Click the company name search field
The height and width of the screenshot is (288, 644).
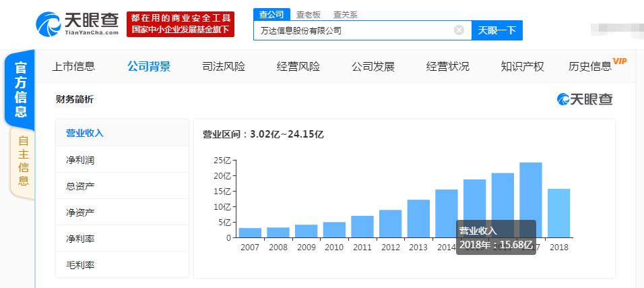click(354, 30)
